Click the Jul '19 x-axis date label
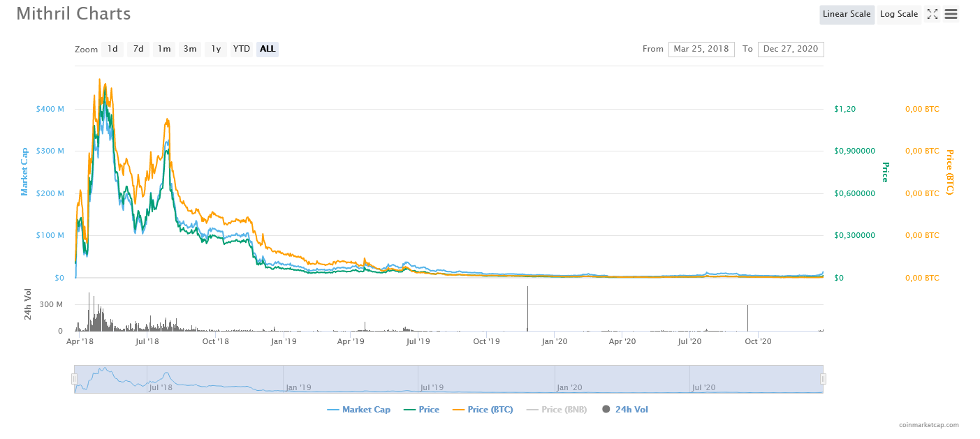Screen dimensions: 980x439 tap(418, 341)
